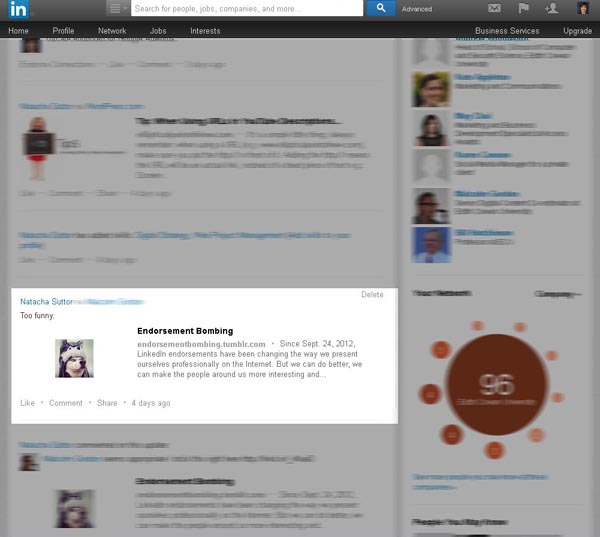Focus the people and jobs search field
The width and height of the screenshot is (600, 537).
[x=247, y=8]
